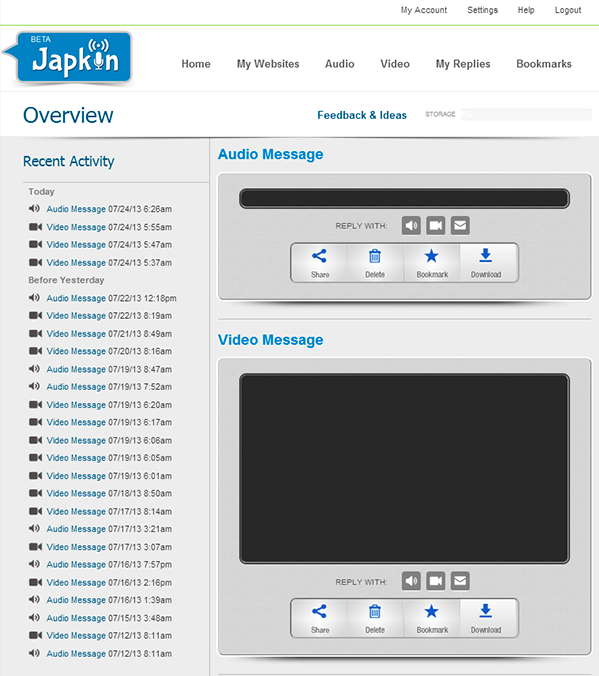Click the Japkin beta logo

point(69,58)
